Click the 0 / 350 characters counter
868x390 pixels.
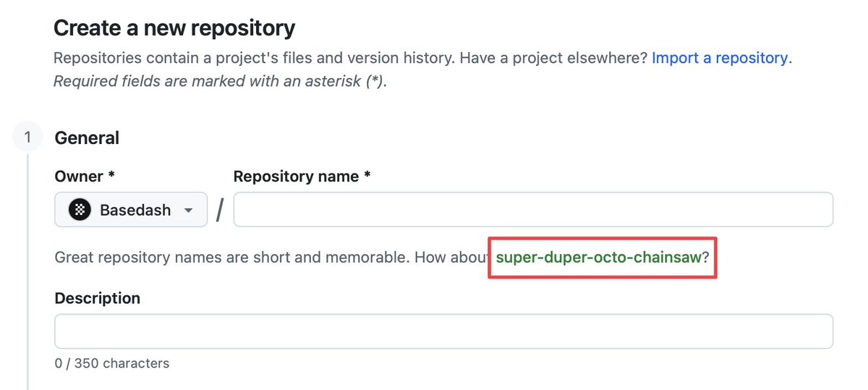point(112,363)
